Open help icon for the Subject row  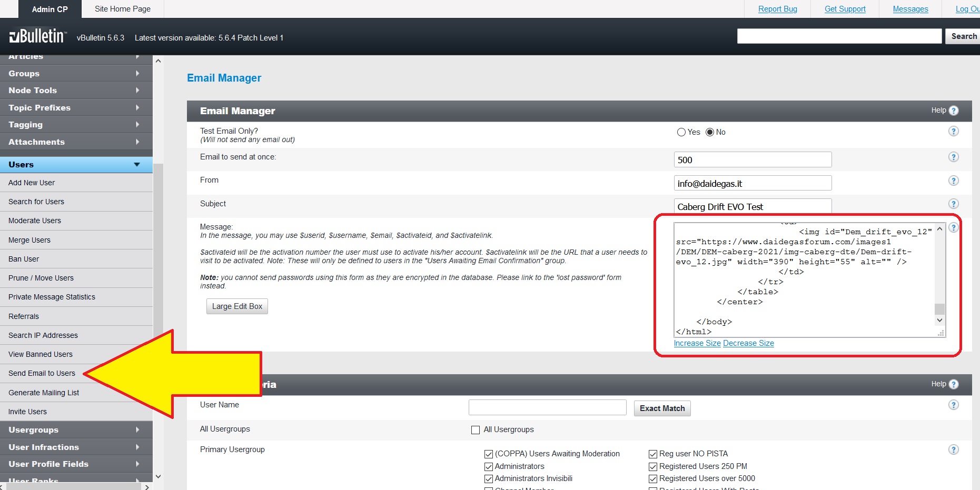pos(953,204)
